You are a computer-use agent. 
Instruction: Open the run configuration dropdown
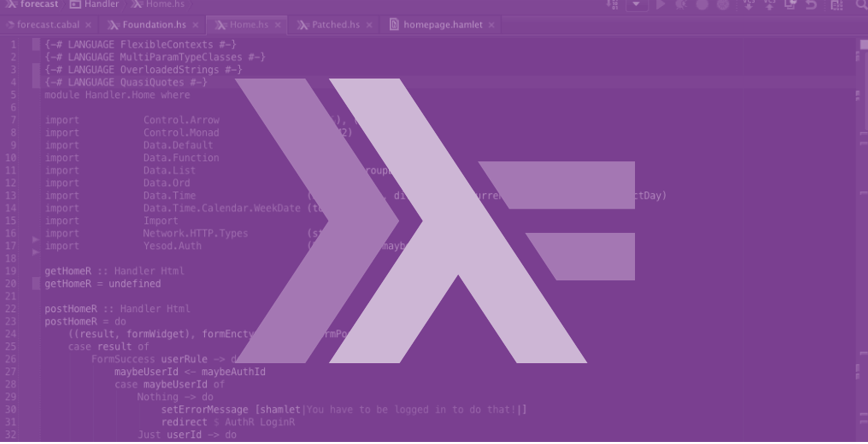point(636,5)
